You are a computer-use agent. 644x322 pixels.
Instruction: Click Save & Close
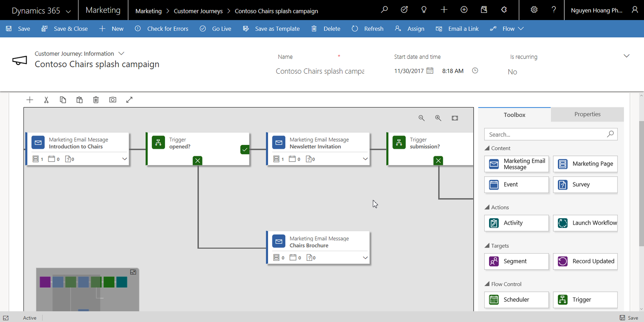[x=64, y=29]
